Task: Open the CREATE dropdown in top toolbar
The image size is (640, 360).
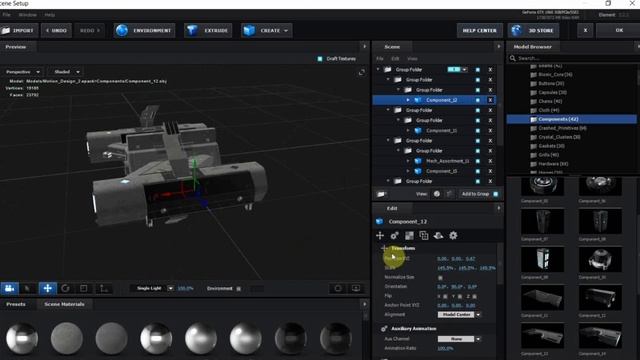Action: pyautogui.click(x=267, y=30)
